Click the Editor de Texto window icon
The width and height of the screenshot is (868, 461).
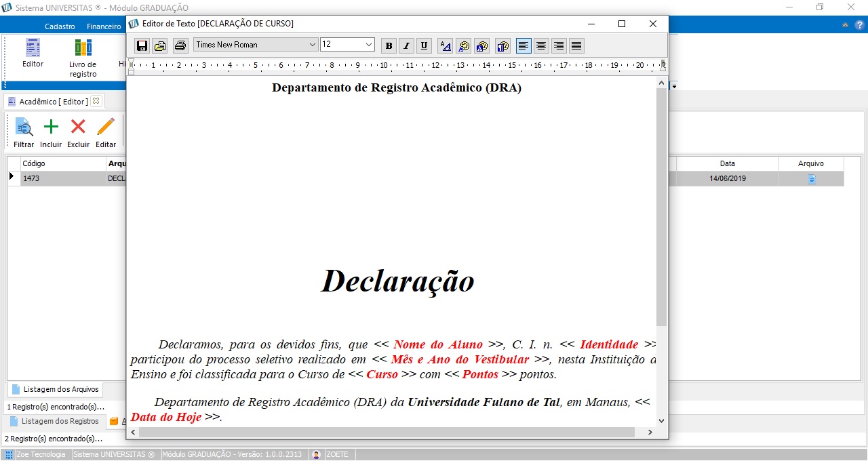coord(134,24)
